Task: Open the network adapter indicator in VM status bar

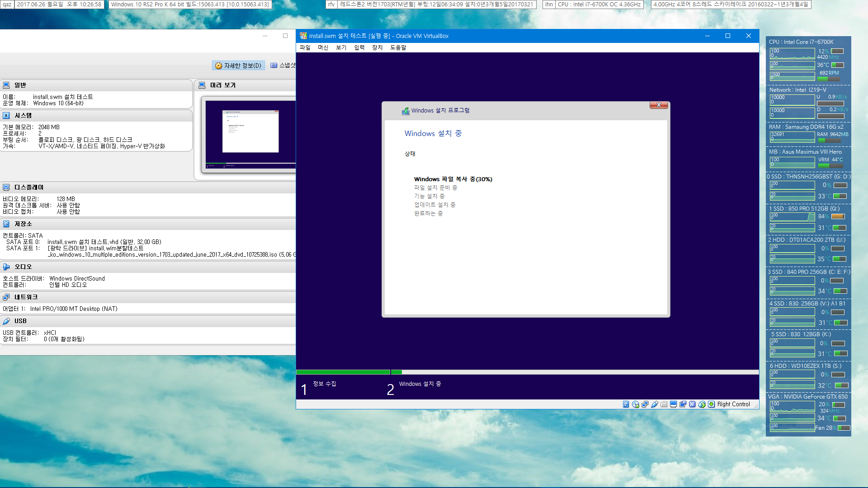Action: [645, 404]
